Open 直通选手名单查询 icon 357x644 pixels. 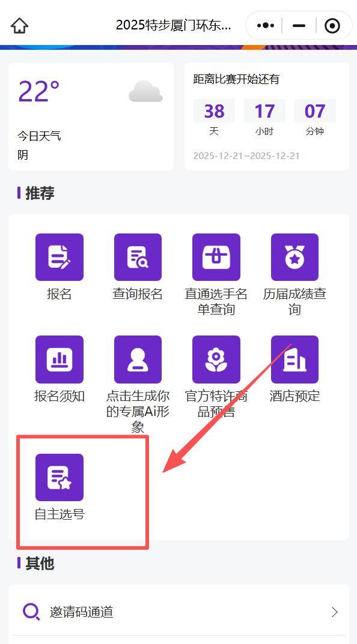click(x=216, y=257)
